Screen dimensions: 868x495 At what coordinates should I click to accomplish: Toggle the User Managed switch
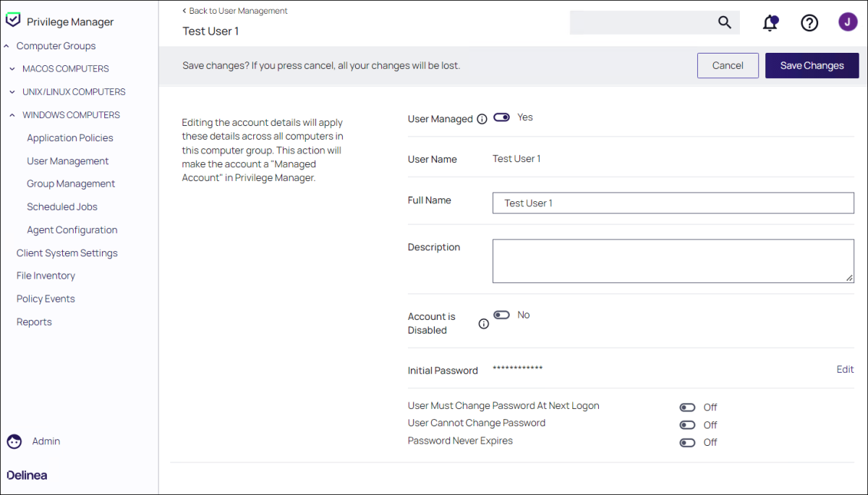[x=501, y=117]
